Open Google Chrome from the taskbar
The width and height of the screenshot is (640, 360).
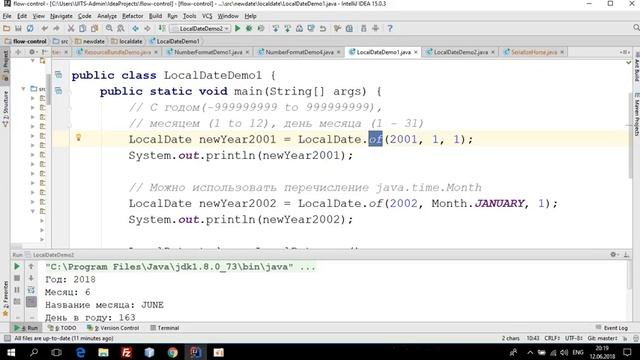173,352
